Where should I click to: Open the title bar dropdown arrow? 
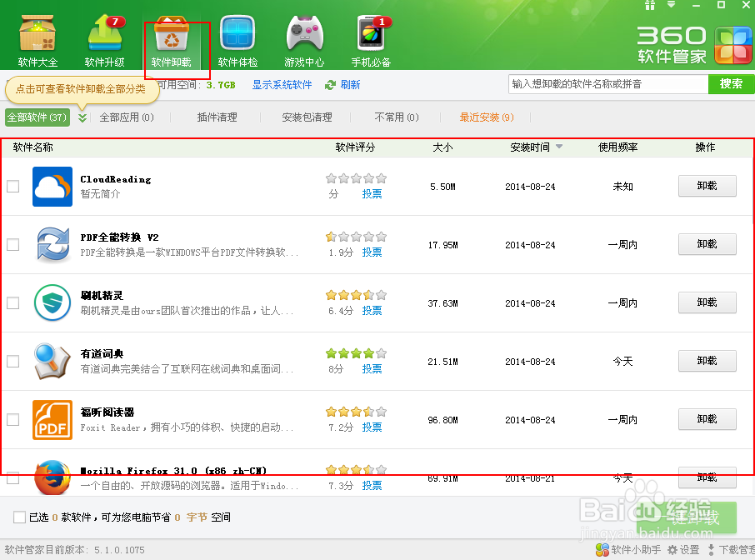click(672, 7)
